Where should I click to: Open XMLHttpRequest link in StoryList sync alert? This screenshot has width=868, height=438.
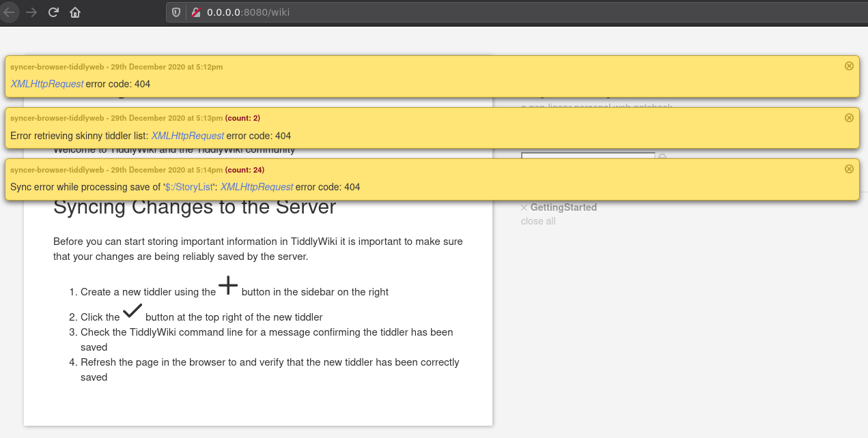point(257,187)
